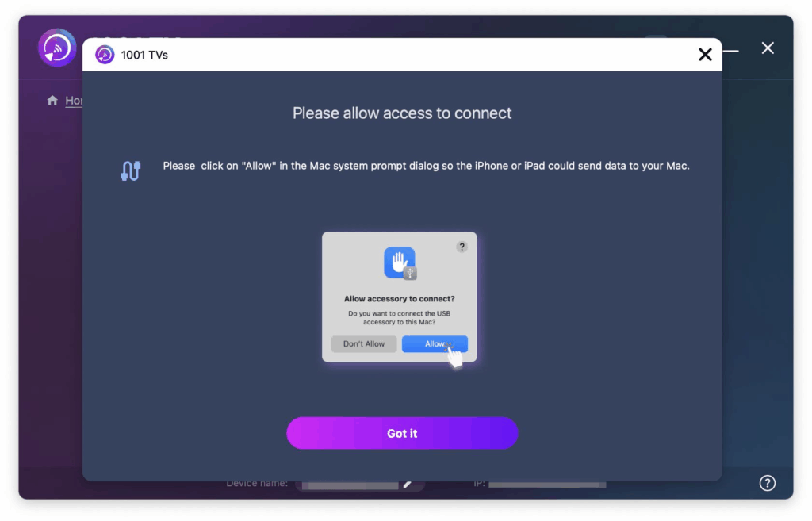Click the USB cable connection icon
The image size is (812, 521).
pyautogui.click(x=131, y=170)
